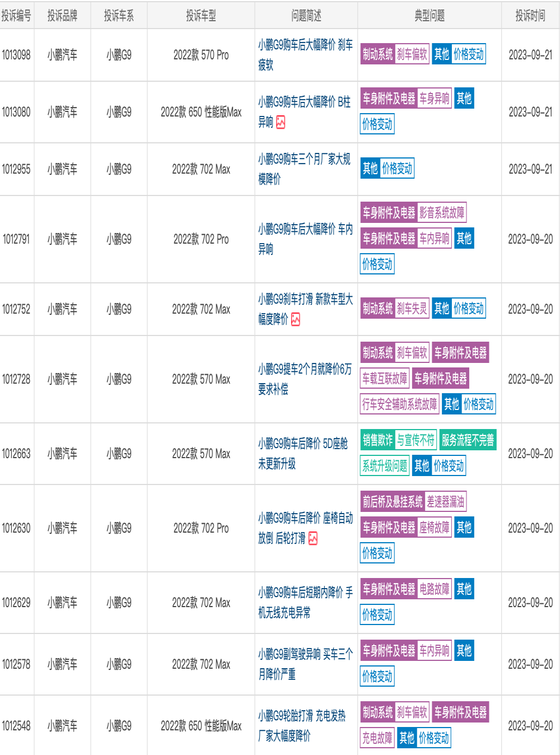Open 小鹏G9购车三个月厂家大规模降价 complaint link
The image size is (560, 755).
(x=304, y=169)
